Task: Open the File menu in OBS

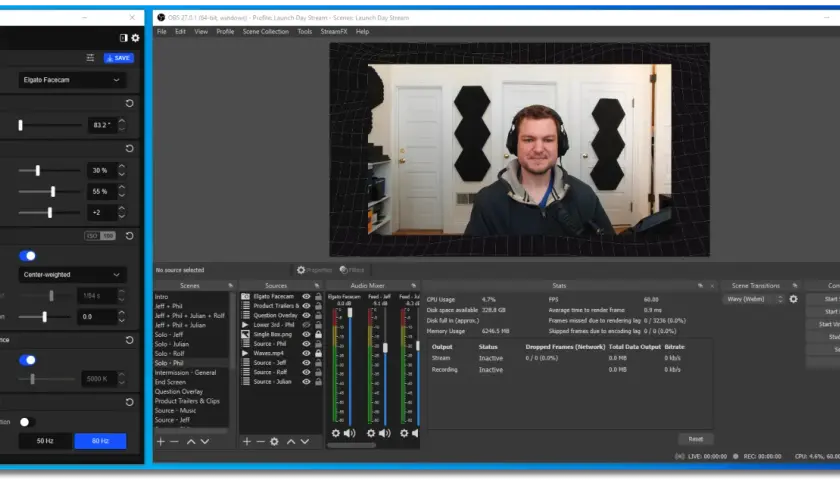Action: (x=161, y=32)
